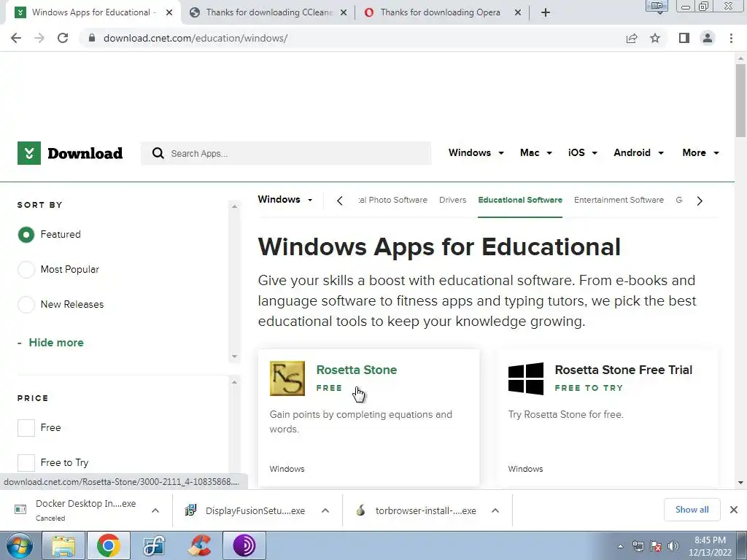Click the Sort By panel scroll-down arrow
The height and width of the screenshot is (560, 747).
[x=234, y=356]
